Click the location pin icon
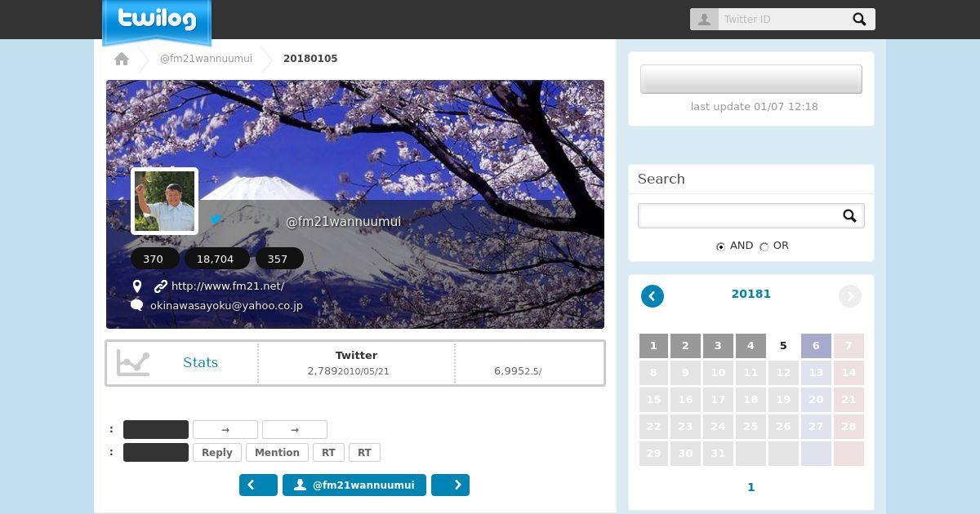Viewport: 980px width, 514px height. (x=137, y=286)
